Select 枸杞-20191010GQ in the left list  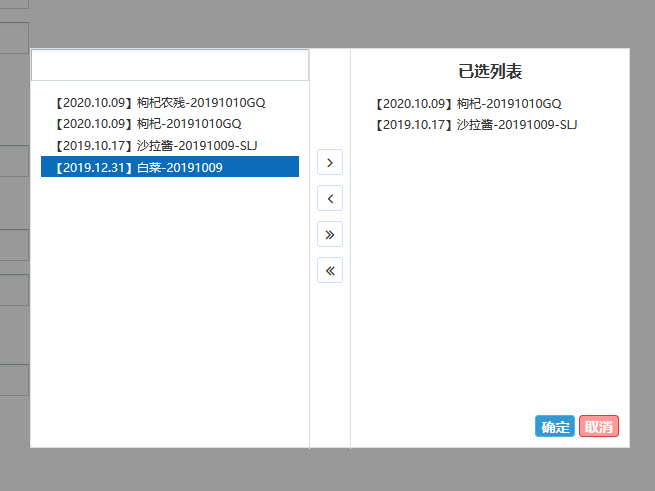pyautogui.click(x=148, y=124)
